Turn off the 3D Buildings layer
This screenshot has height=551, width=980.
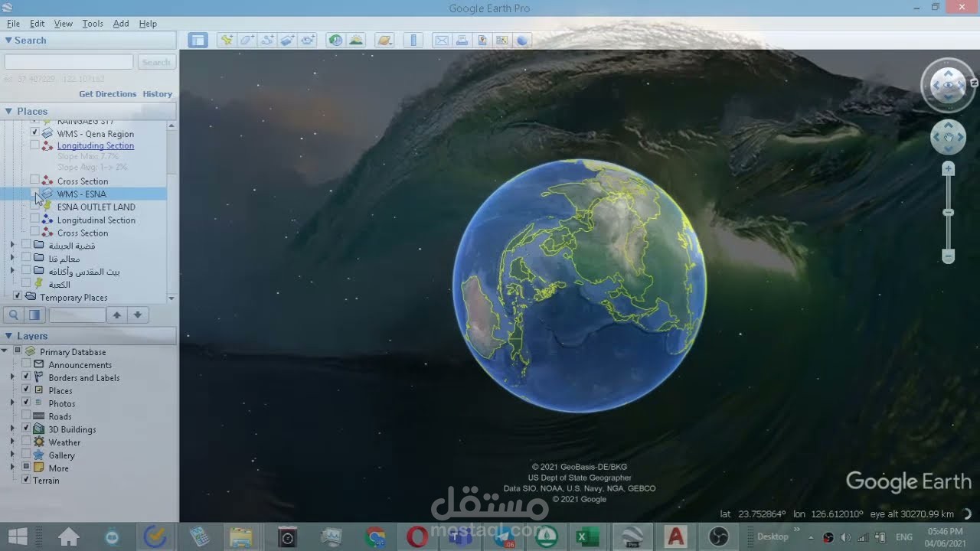26,429
